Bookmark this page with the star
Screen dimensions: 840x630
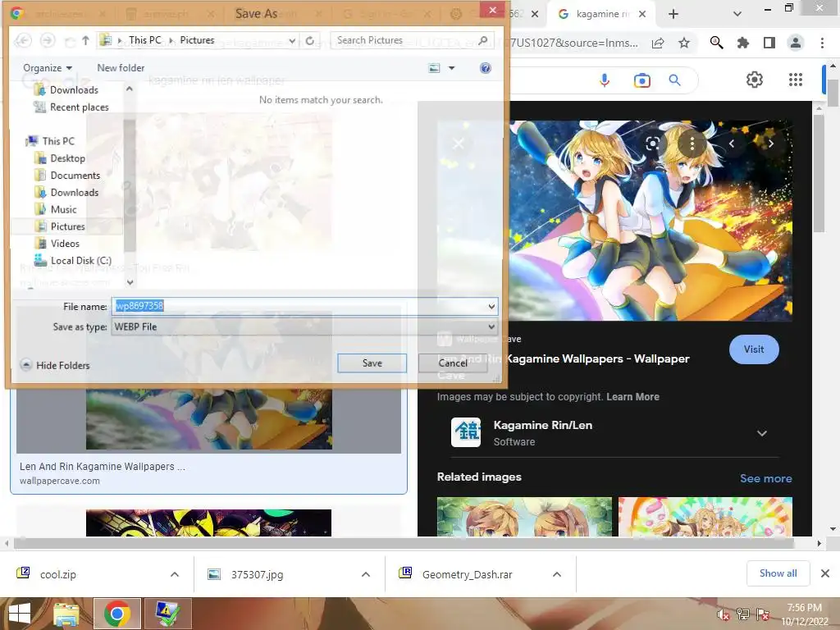[x=684, y=43]
